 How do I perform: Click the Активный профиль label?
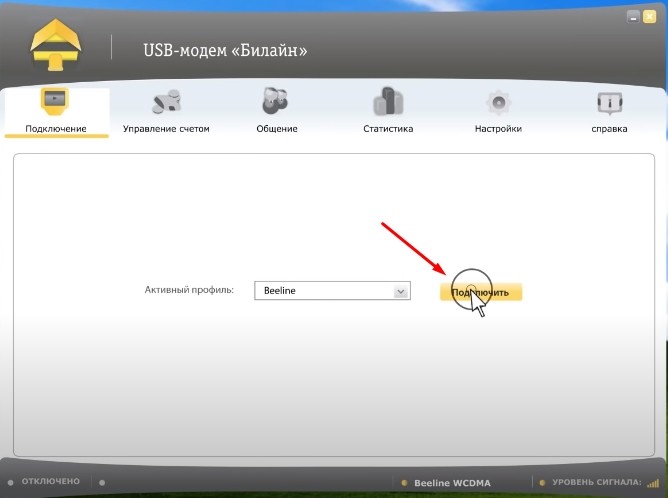[x=189, y=290]
